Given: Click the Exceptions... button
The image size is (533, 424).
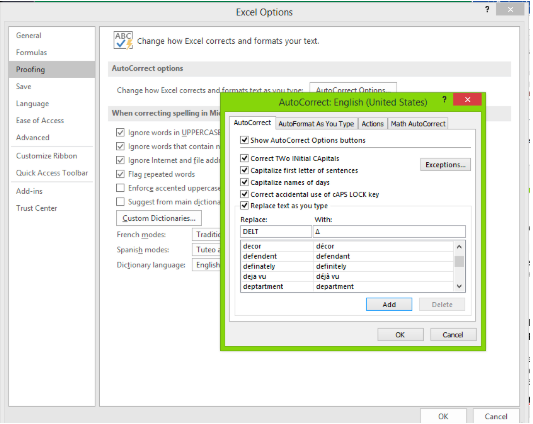Looking at the screenshot, I should click(445, 165).
